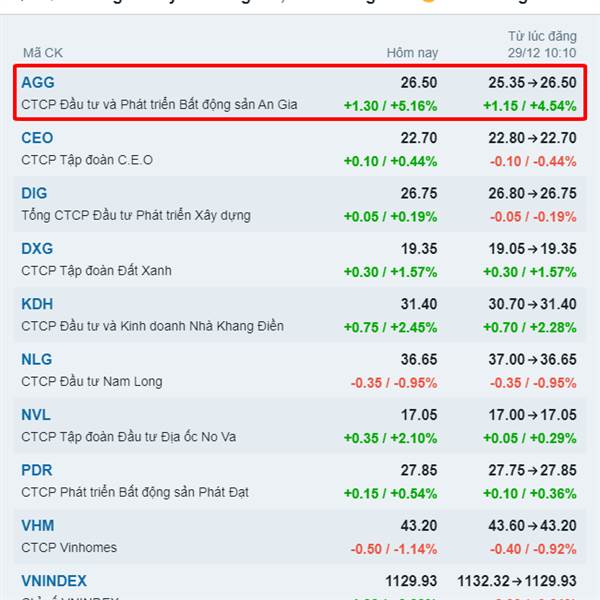
Task: Open the DIG stock ticker link
Action: [34, 193]
